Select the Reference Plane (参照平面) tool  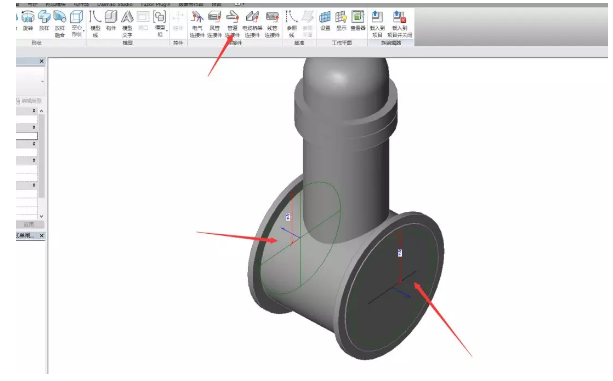308,24
